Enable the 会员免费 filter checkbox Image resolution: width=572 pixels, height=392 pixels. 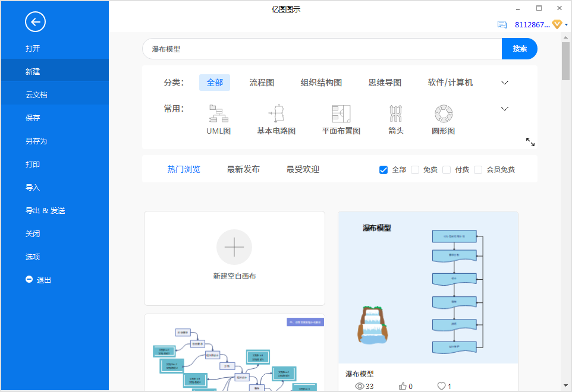478,170
